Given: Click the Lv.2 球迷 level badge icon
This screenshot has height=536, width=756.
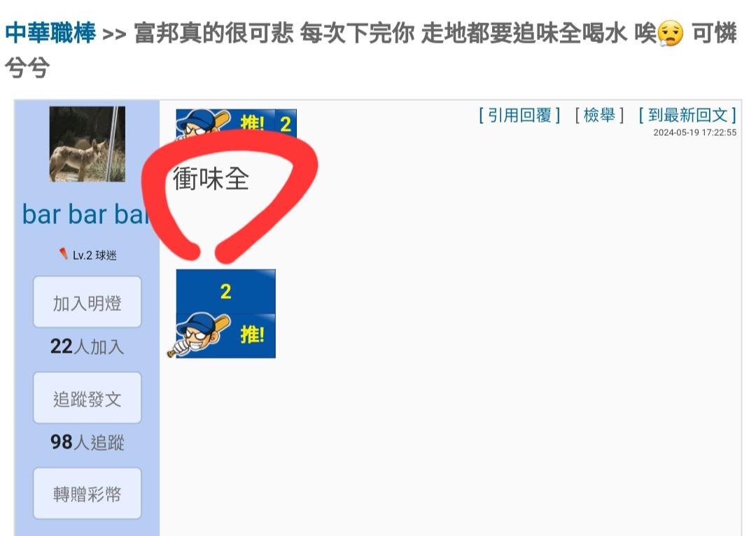Looking at the screenshot, I should pos(63,253).
